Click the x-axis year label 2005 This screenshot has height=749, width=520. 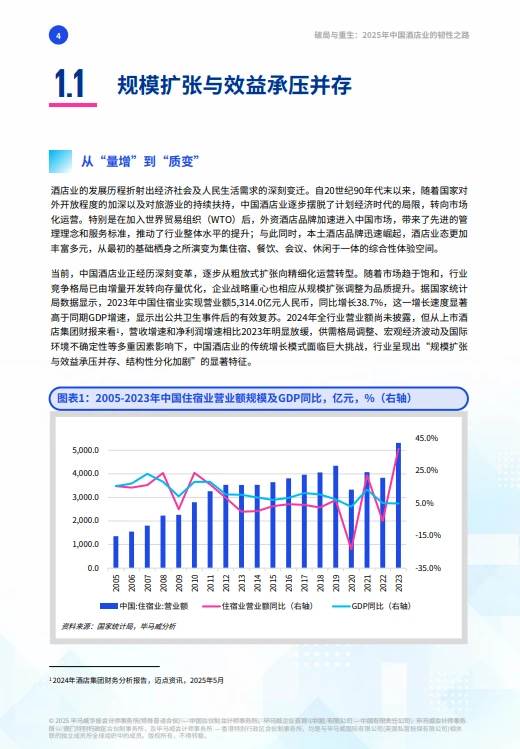(x=116, y=583)
